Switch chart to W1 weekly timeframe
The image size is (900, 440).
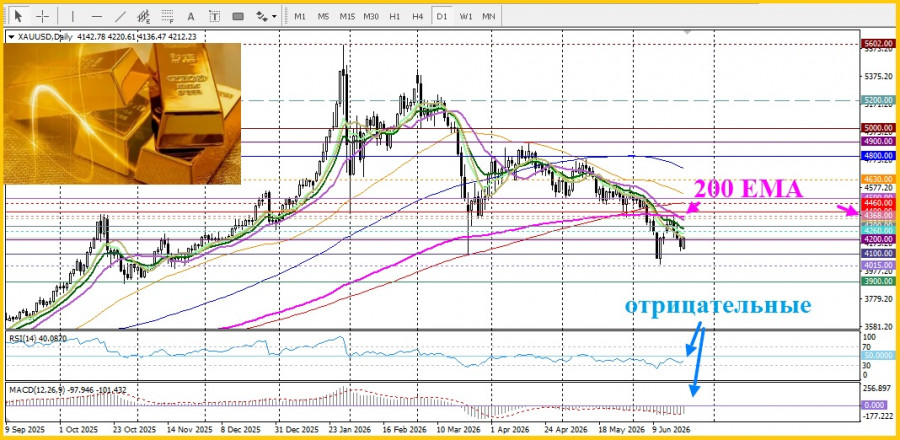pyautogui.click(x=465, y=16)
